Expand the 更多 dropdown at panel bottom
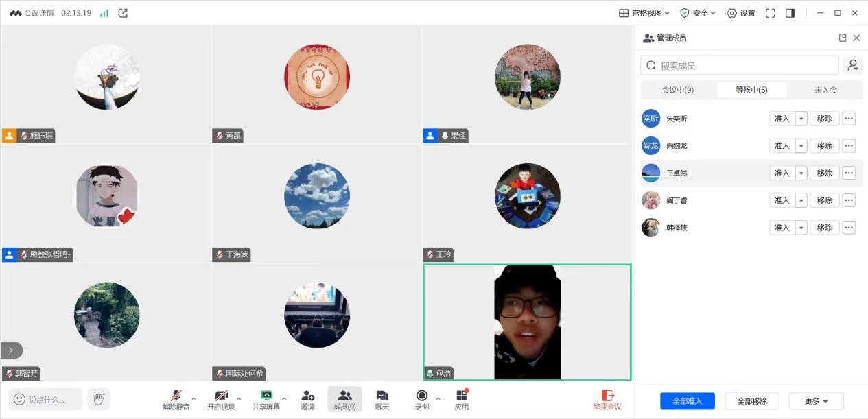This screenshot has width=868, height=419. [x=817, y=401]
